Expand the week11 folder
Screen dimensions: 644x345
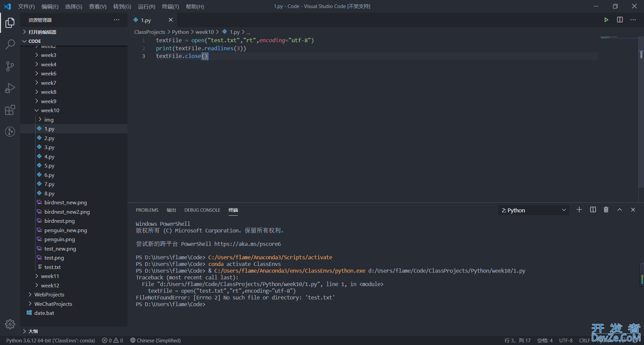[x=50, y=276]
